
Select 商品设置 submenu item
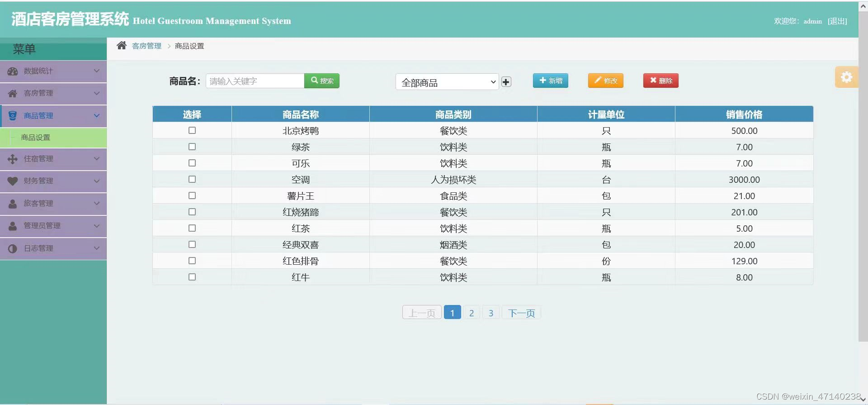[x=53, y=138]
